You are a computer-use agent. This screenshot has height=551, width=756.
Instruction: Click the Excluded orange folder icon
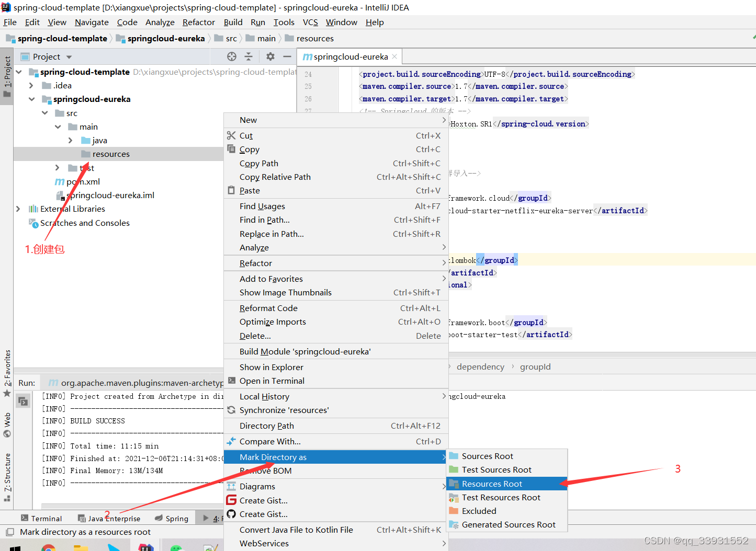(x=454, y=511)
